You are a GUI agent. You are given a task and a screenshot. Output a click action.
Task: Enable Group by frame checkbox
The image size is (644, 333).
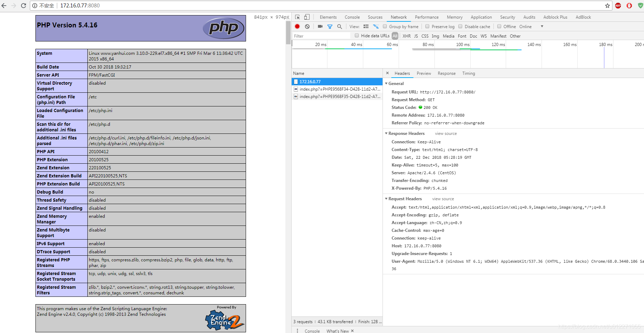coord(385,26)
